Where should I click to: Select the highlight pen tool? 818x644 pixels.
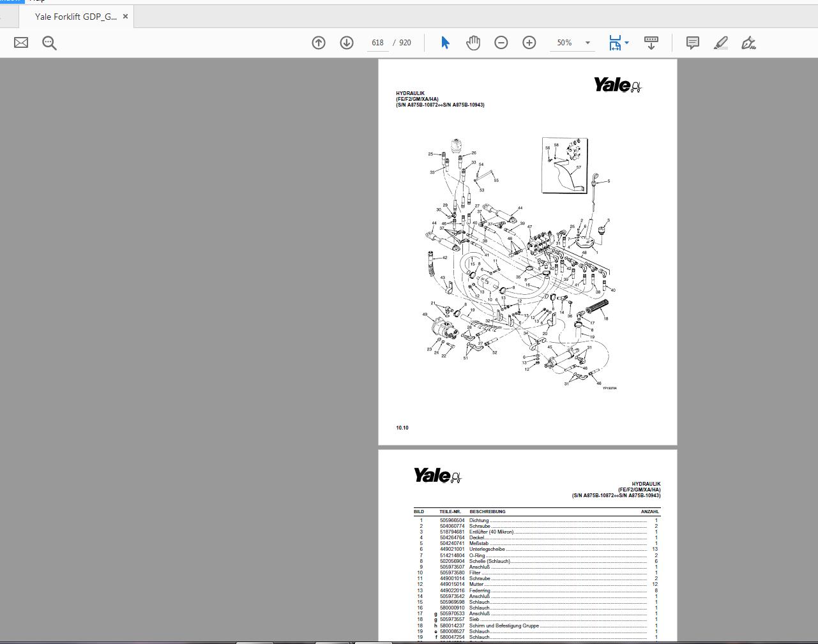[x=721, y=43]
